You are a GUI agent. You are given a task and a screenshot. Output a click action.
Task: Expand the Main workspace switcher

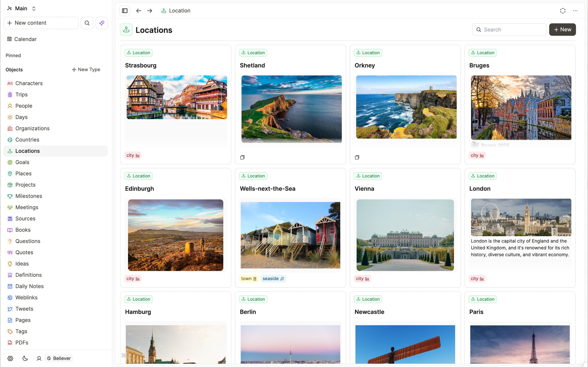[x=21, y=9]
